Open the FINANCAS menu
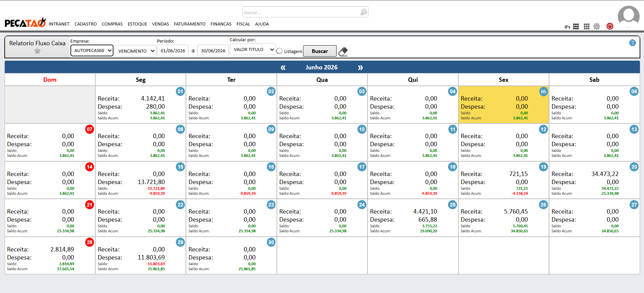 tap(221, 24)
